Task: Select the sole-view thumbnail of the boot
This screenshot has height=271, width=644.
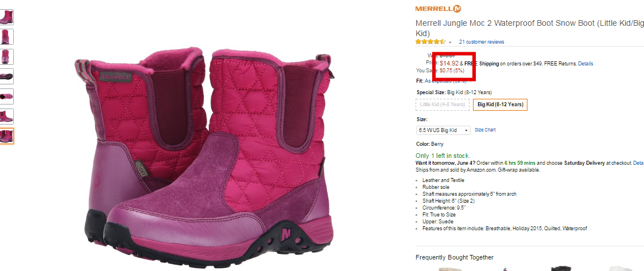Action: click(x=6, y=76)
